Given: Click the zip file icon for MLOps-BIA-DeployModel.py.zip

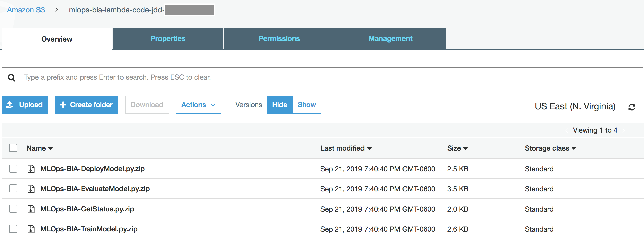Looking at the screenshot, I should [x=31, y=169].
